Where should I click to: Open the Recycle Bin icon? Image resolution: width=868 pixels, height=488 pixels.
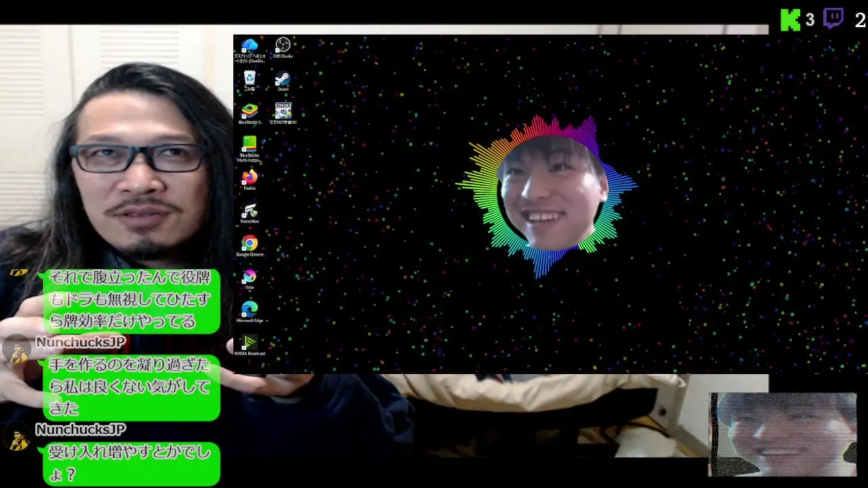tap(250, 81)
